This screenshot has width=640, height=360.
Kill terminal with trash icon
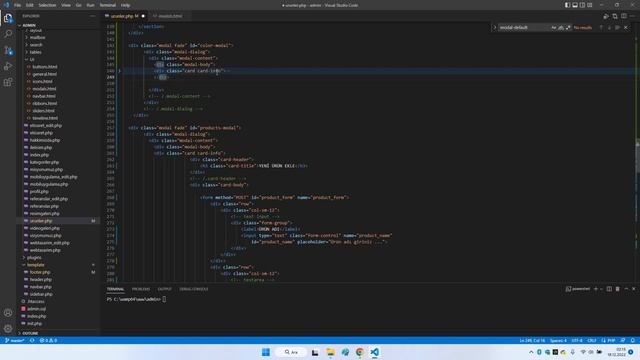tap(618, 289)
